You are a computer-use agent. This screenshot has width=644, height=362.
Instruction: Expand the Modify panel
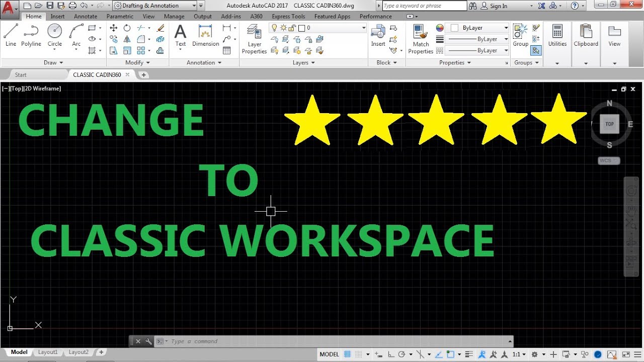pos(137,63)
